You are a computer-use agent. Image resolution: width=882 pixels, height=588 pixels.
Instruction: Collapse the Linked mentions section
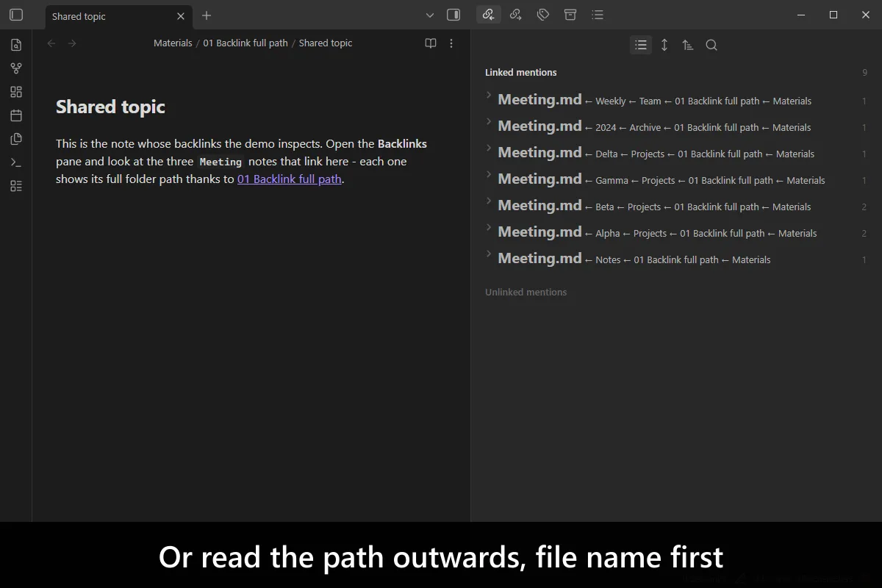coord(521,72)
